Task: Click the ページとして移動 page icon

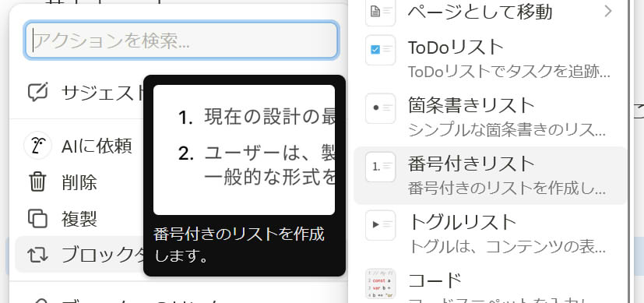Action: (380, 12)
